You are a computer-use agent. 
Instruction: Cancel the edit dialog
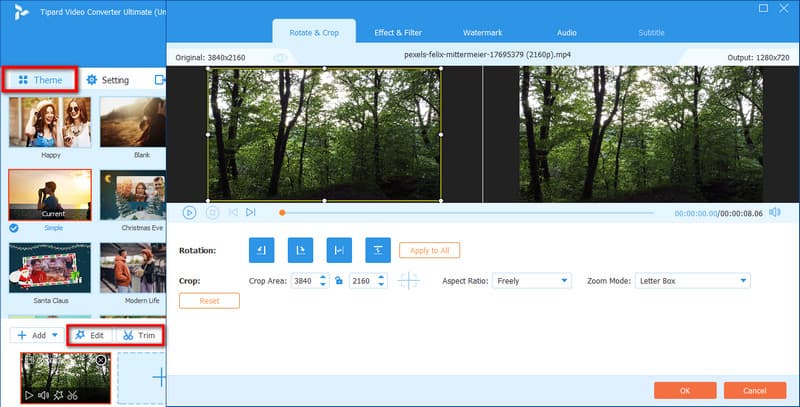755,390
